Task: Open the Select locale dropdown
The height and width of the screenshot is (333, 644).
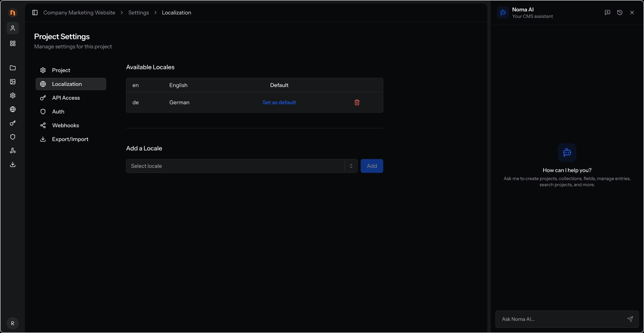Action: pos(235,166)
